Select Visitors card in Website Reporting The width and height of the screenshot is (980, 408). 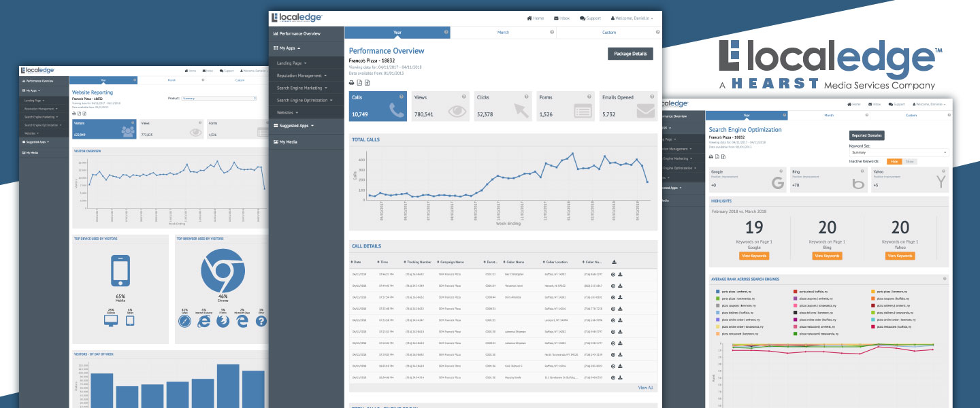coord(103,130)
